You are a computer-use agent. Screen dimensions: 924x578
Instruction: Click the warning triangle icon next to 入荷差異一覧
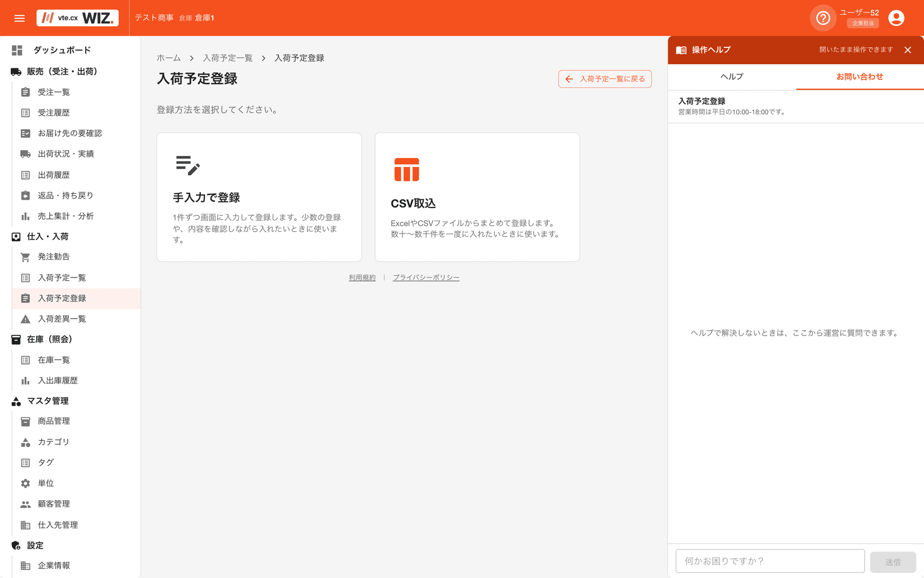(25, 319)
